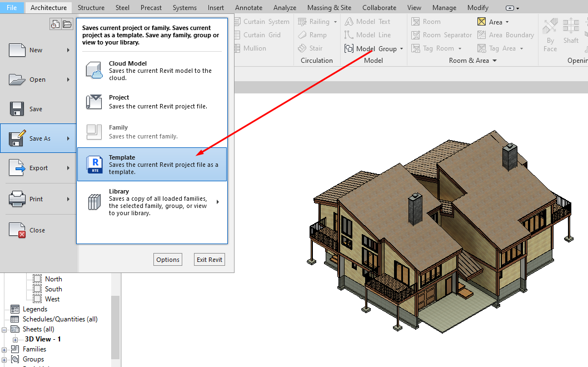Open the Annotate ribbon tab
Screen dimensions: 588x367
tap(248, 8)
